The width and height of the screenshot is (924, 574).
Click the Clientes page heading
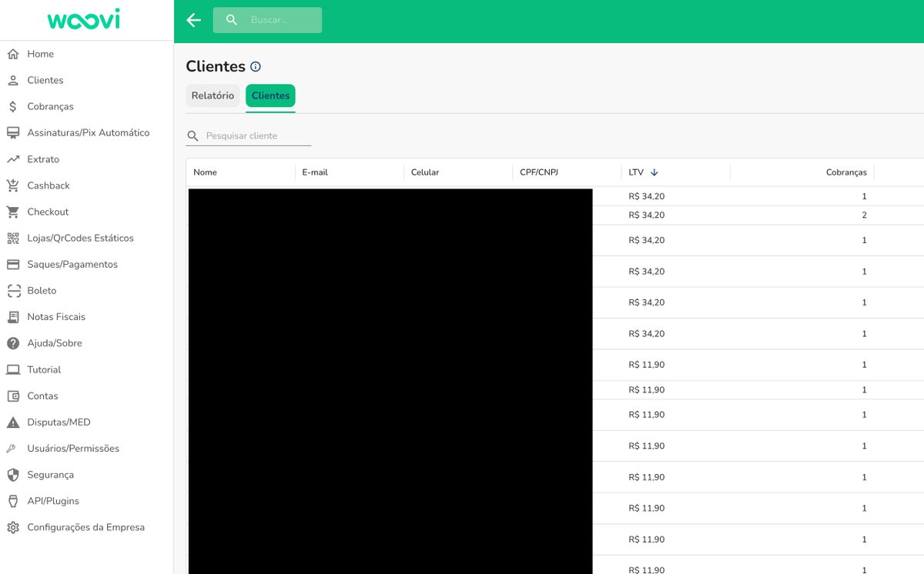tap(216, 67)
